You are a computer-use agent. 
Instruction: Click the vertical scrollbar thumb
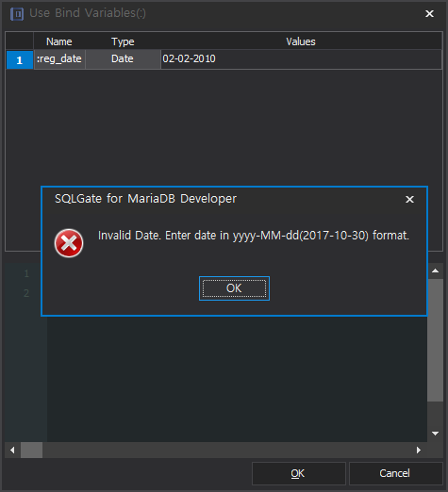click(x=435, y=340)
